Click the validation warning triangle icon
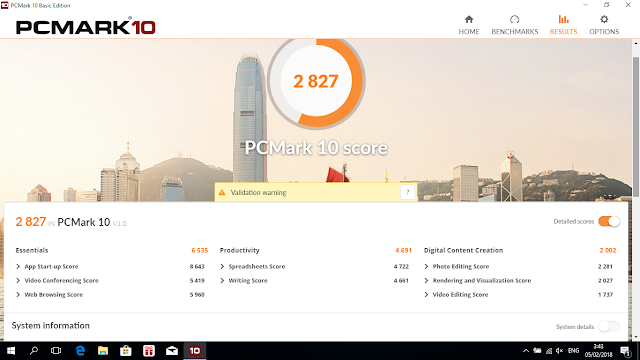Viewport: 640px width, 360px height. (222, 192)
